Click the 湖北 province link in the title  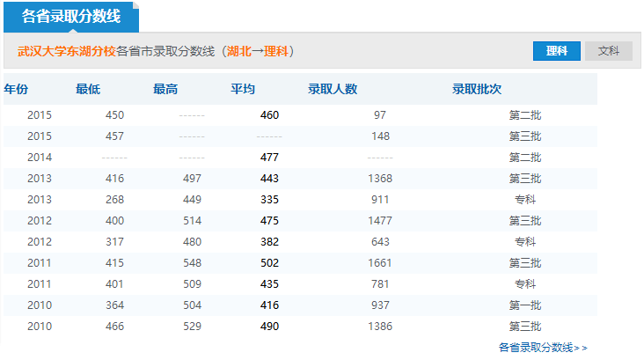[238, 51]
